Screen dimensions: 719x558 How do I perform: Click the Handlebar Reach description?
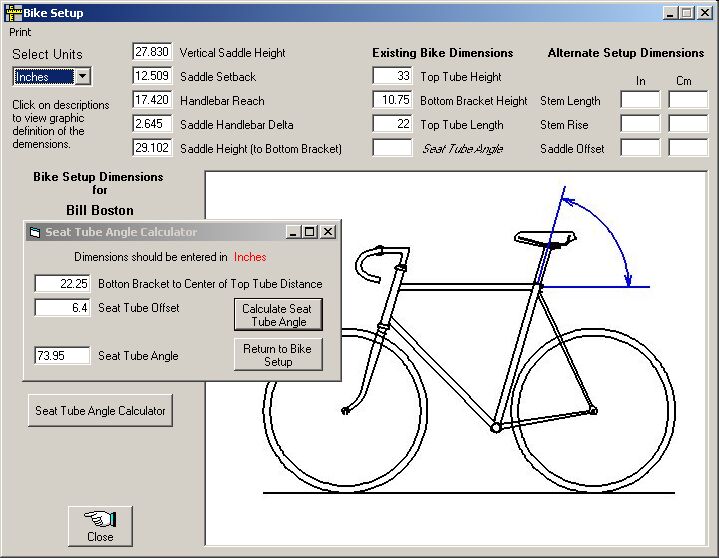click(x=222, y=101)
